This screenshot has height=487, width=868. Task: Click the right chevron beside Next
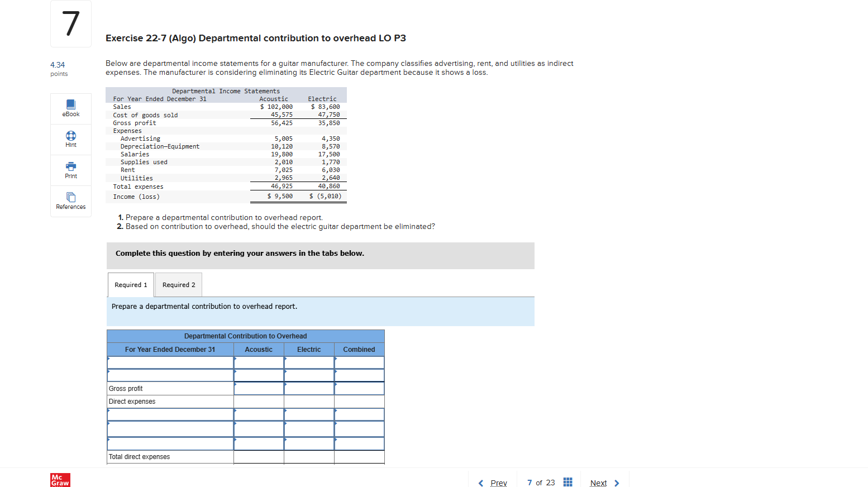[x=617, y=483]
